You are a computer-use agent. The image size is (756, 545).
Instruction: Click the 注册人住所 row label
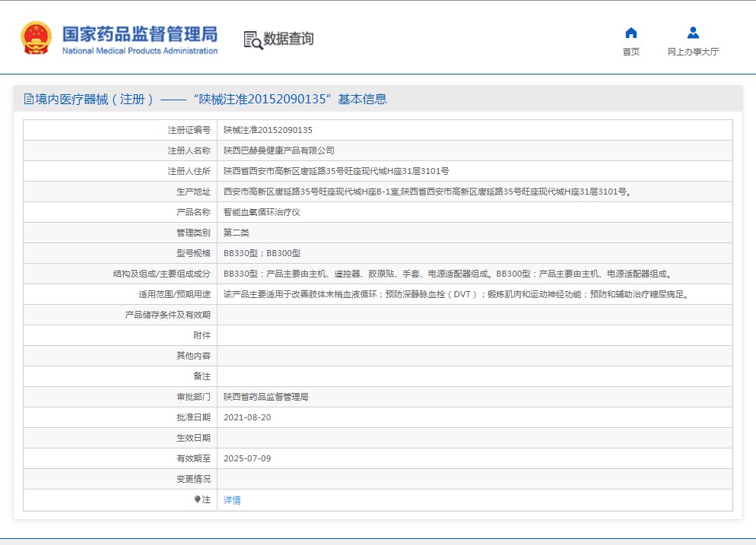coord(189,171)
